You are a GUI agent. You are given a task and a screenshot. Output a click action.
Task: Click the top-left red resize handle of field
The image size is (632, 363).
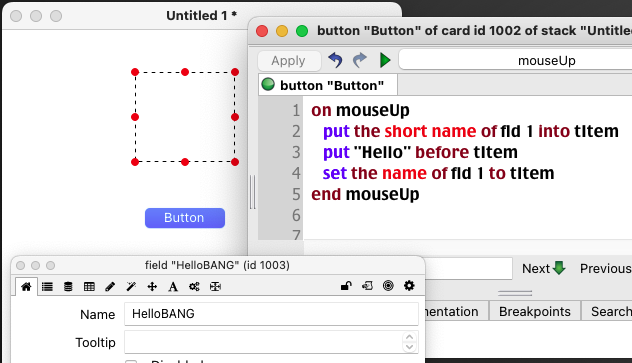(135, 72)
